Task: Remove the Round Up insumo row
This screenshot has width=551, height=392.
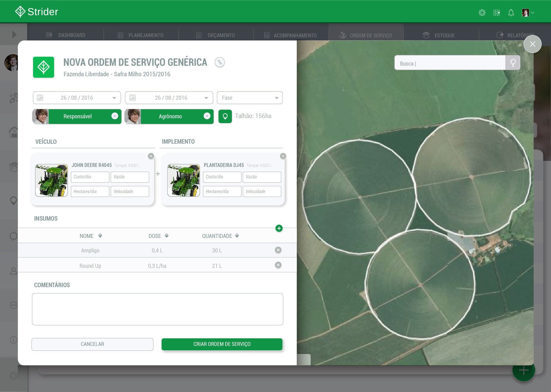Action: point(278,265)
